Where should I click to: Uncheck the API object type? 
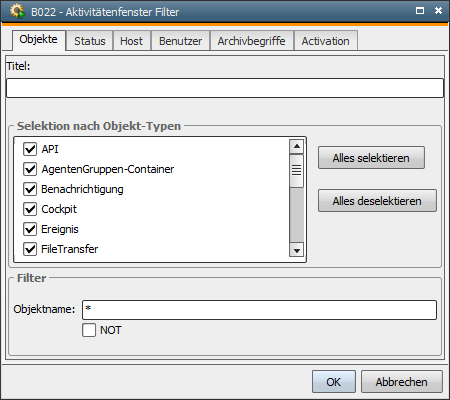click(x=30, y=149)
